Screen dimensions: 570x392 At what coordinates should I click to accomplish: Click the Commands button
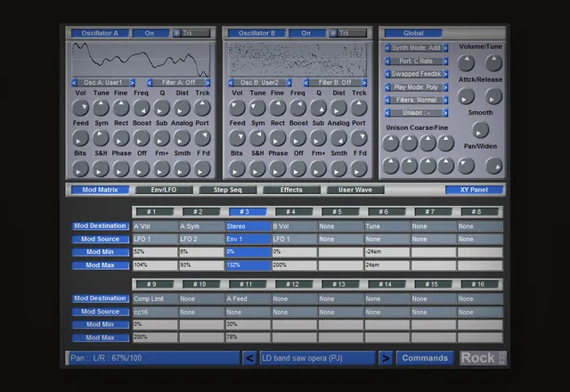tap(425, 358)
